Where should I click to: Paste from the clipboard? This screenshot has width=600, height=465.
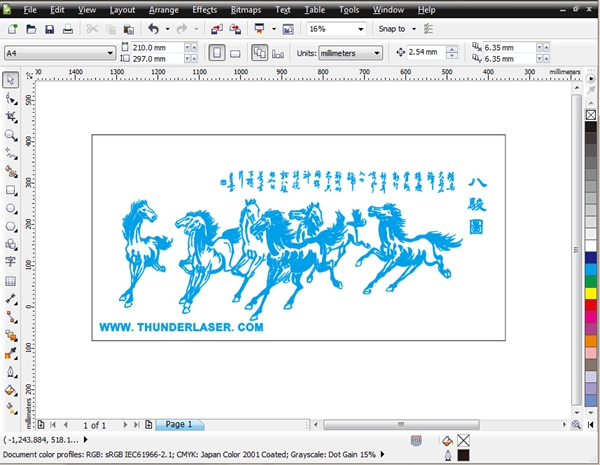click(x=129, y=29)
